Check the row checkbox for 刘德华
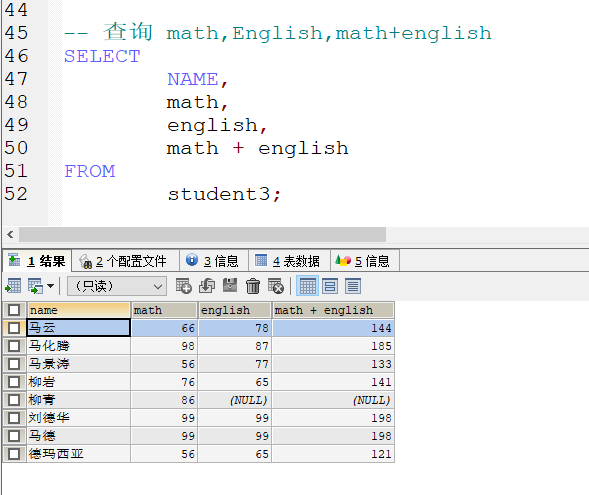The height and width of the screenshot is (495, 589). coord(14,418)
